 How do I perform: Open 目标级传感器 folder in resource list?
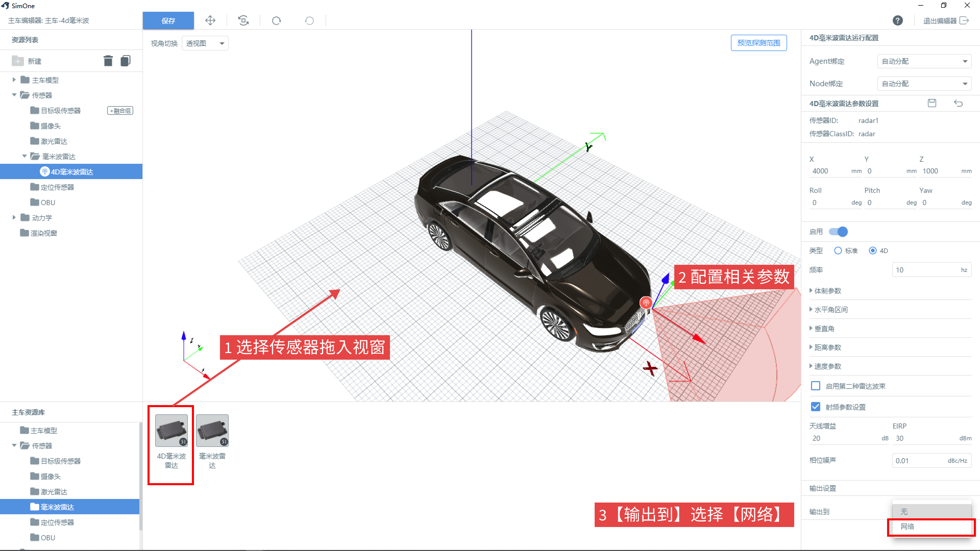tap(56, 111)
